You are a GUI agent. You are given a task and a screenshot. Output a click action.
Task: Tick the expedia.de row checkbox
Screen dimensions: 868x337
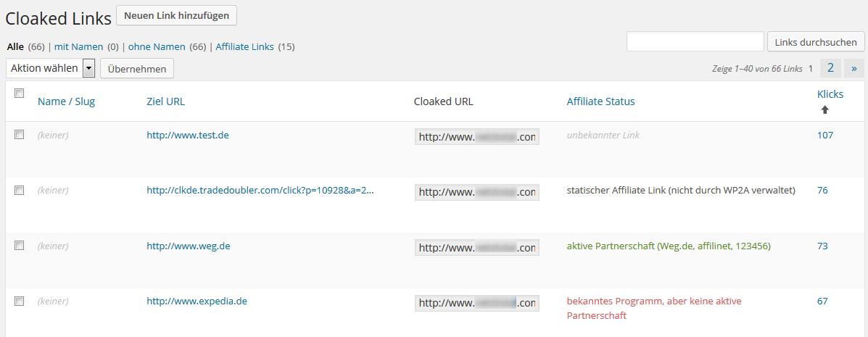20,301
